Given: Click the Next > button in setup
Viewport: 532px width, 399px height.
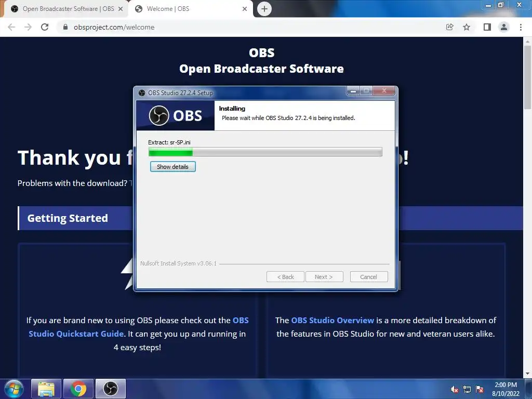Looking at the screenshot, I should coord(324,277).
